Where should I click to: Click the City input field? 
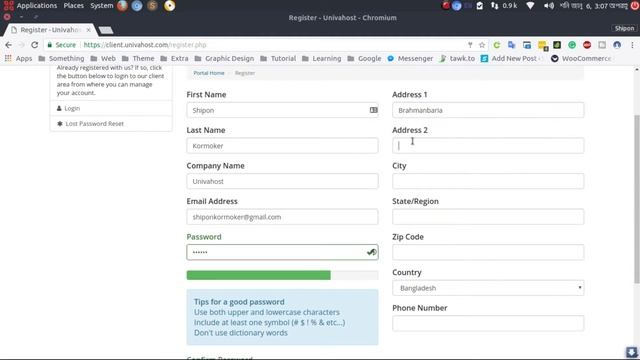click(488, 181)
